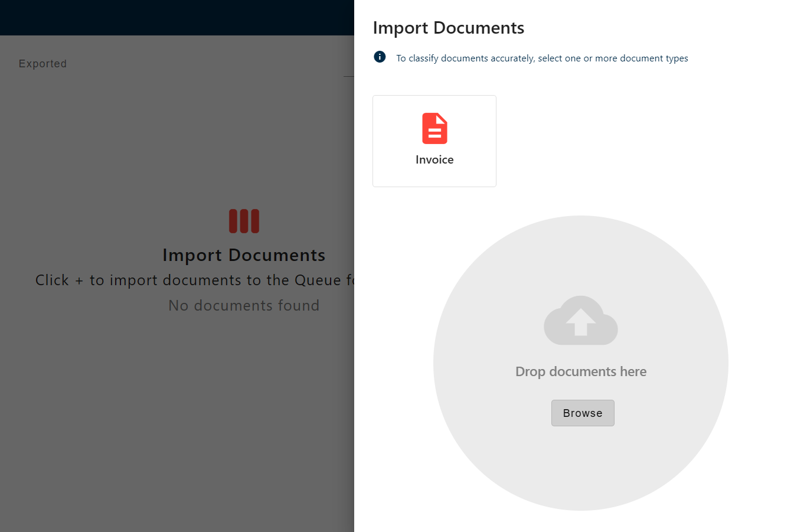Click the Import Documents heading text

(449, 28)
